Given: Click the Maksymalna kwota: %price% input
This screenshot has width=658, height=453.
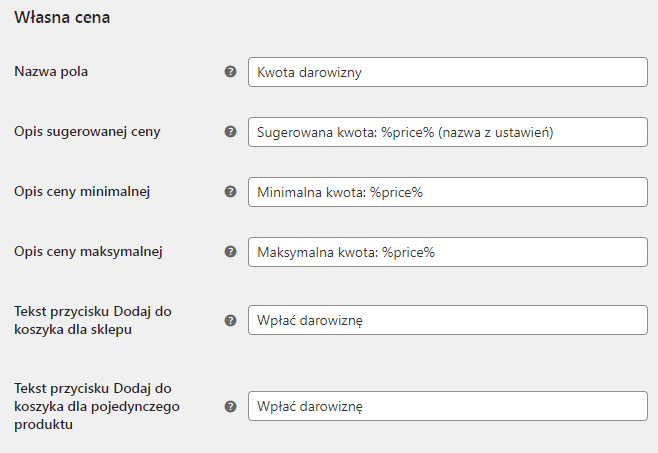Looking at the screenshot, I should [x=448, y=252].
